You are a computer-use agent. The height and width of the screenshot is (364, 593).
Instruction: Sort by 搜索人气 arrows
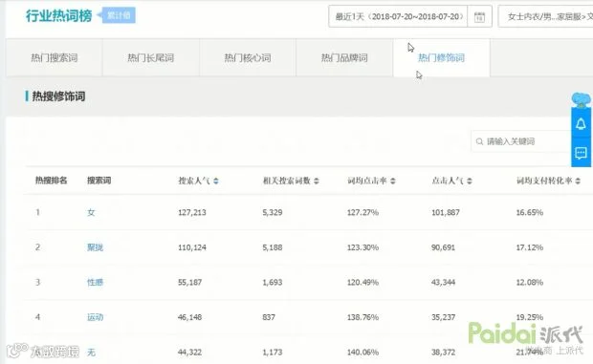(x=216, y=181)
